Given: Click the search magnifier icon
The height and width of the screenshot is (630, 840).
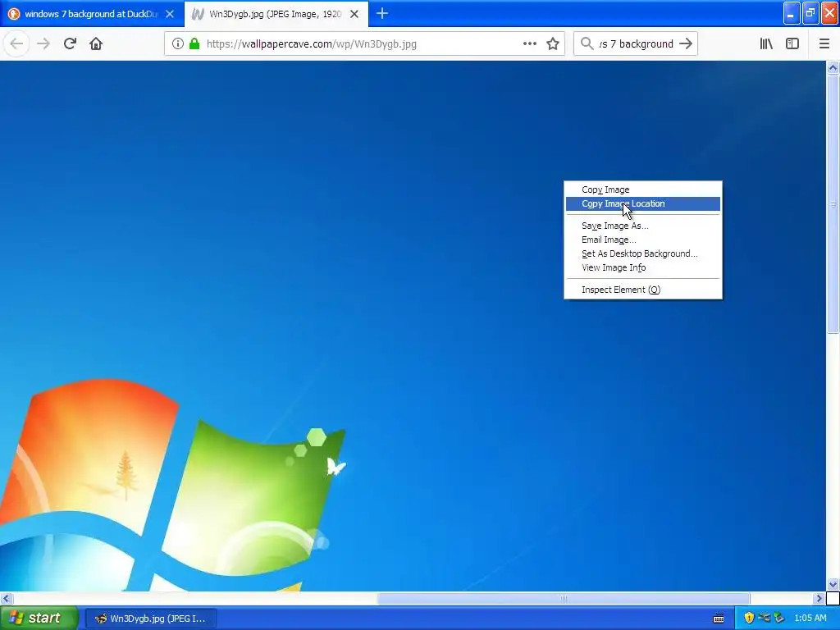Looking at the screenshot, I should [x=587, y=44].
